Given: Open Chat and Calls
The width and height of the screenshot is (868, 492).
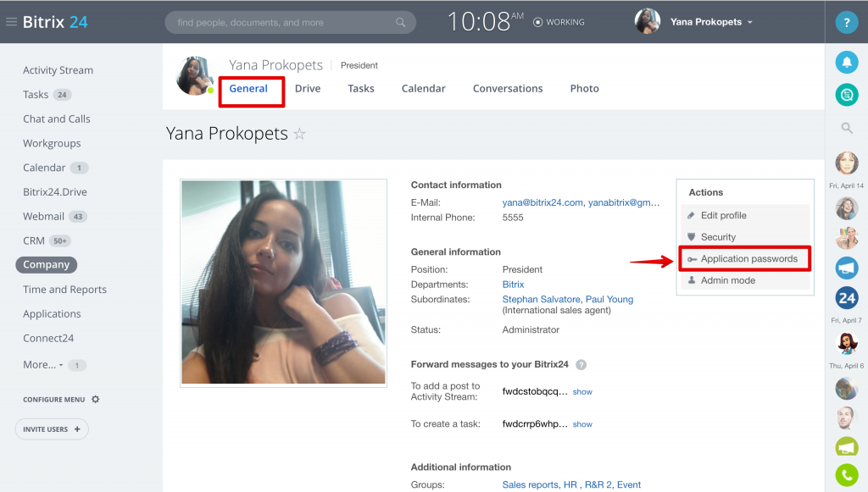Looking at the screenshot, I should tap(57, 119).
